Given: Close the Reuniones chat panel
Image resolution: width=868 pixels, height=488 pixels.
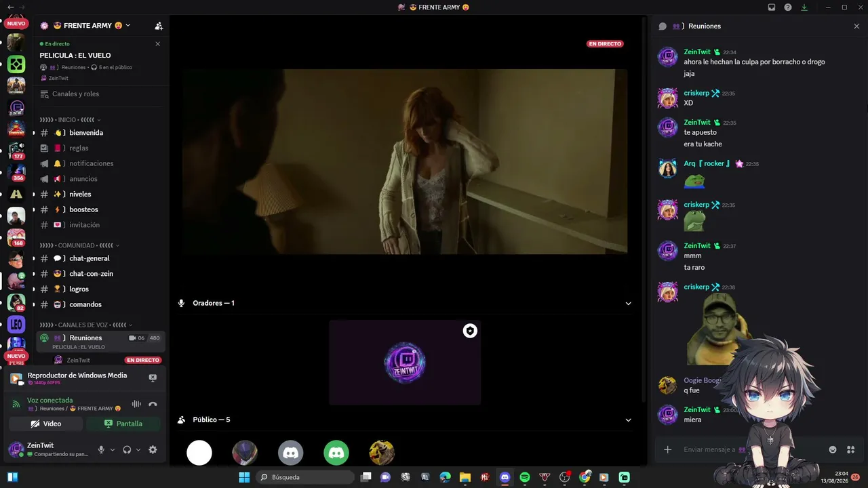Looking at the screenshot, I should click(x=856, y=26).
